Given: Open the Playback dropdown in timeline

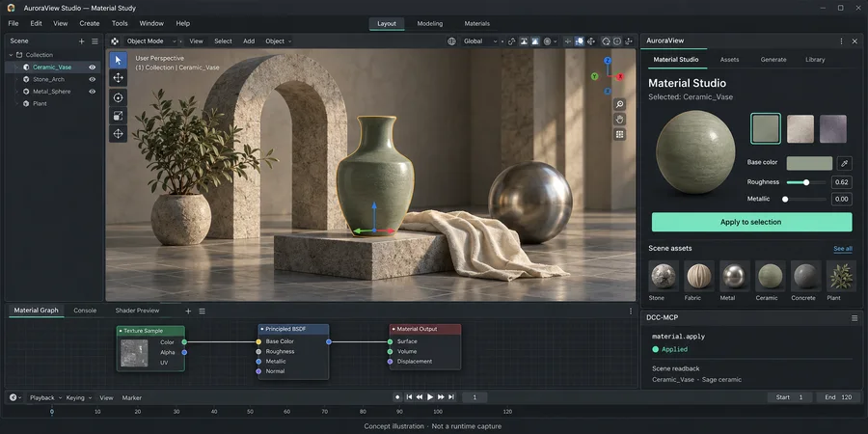Looking at the screenshot, I should (45, 397).
